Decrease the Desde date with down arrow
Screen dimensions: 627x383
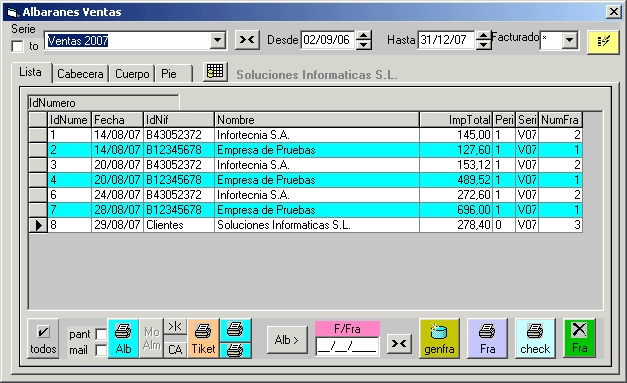point(363,45)
